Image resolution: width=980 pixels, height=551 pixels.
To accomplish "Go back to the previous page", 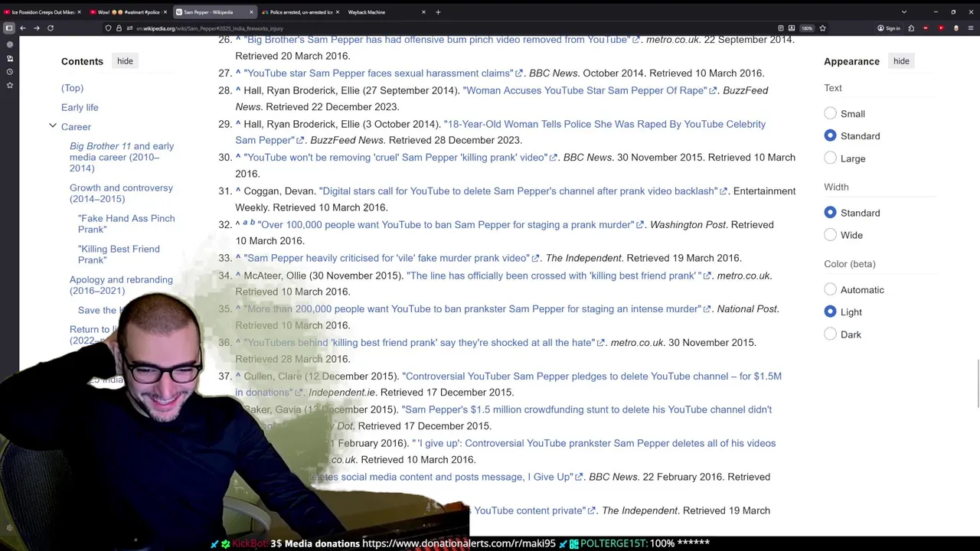I will [23, 28].
